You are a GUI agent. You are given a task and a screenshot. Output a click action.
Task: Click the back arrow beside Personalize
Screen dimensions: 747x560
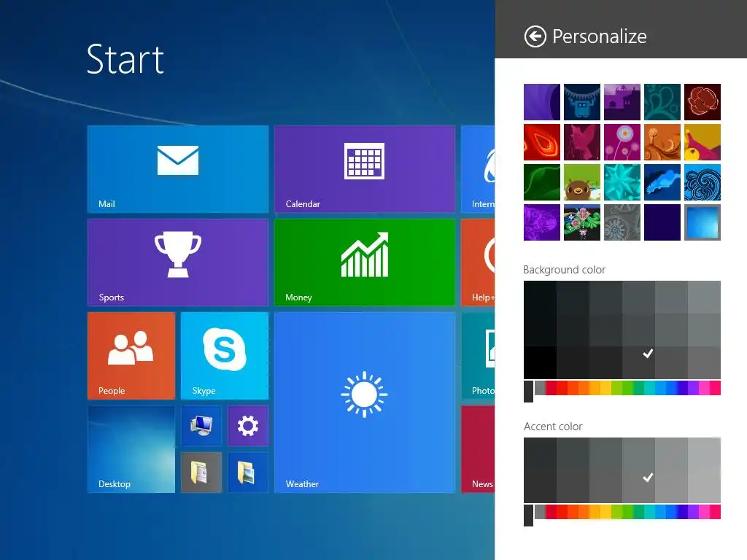coord(535,36)
